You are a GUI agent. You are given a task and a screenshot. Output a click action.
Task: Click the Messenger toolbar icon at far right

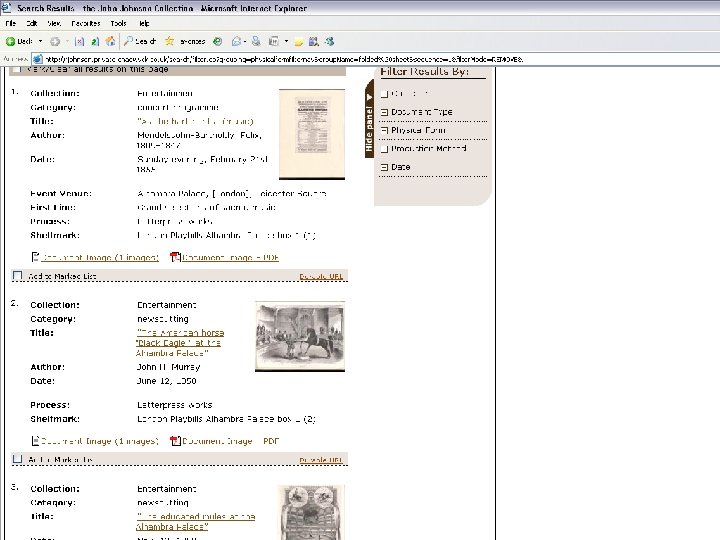(330, 41)
